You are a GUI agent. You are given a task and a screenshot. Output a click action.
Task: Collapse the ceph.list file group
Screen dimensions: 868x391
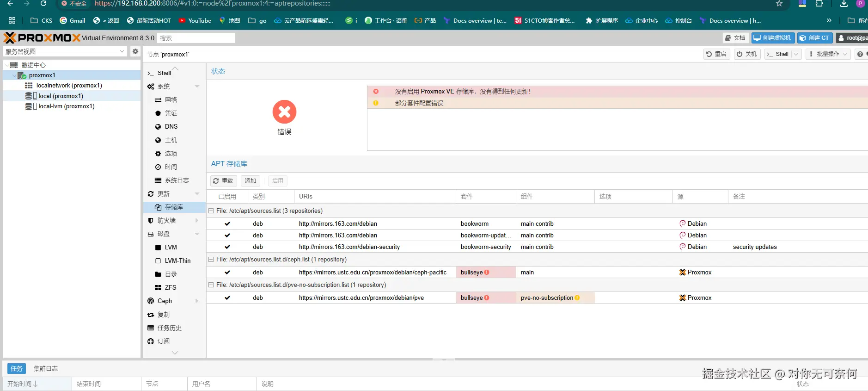(x=211, y=260)
